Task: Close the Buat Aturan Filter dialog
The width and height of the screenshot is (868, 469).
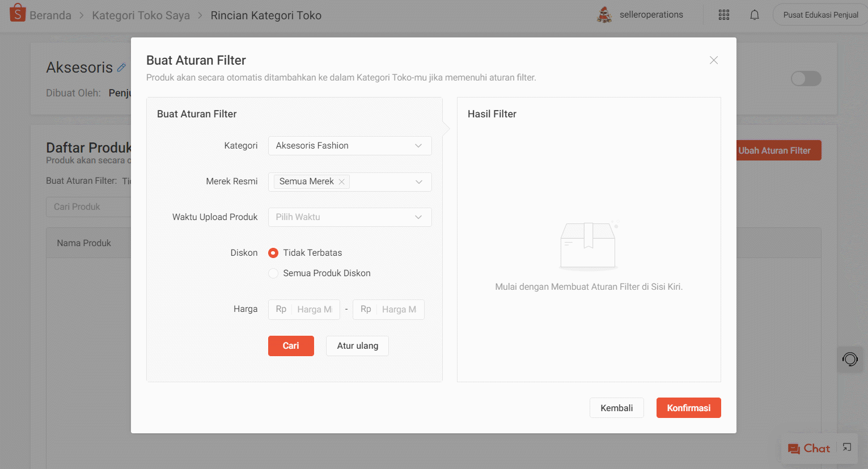Action: 714,60
